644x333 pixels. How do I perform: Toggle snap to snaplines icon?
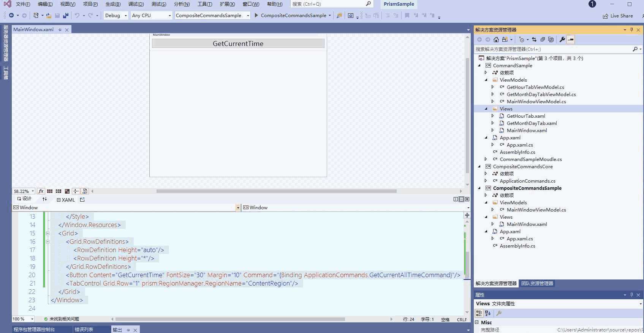pyautogui.click(x=76, y=191)
